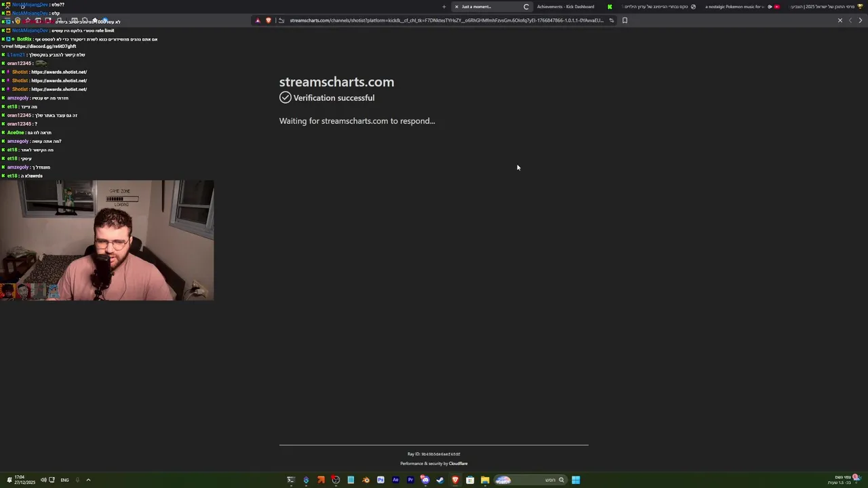Image resolution: width=868 pixels, height=488 pixels.
Task: Click the sidebar forward arrow at top right
Action: (861, 20)
